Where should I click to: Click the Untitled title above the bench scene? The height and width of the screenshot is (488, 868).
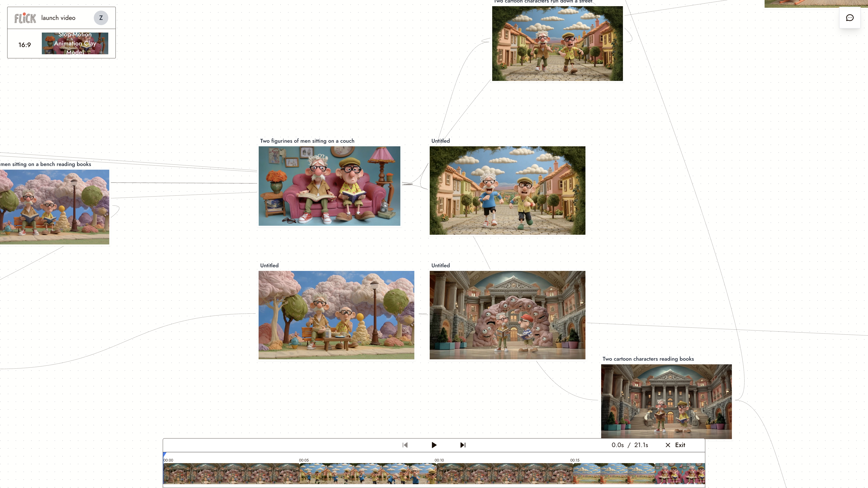(269, 265)
